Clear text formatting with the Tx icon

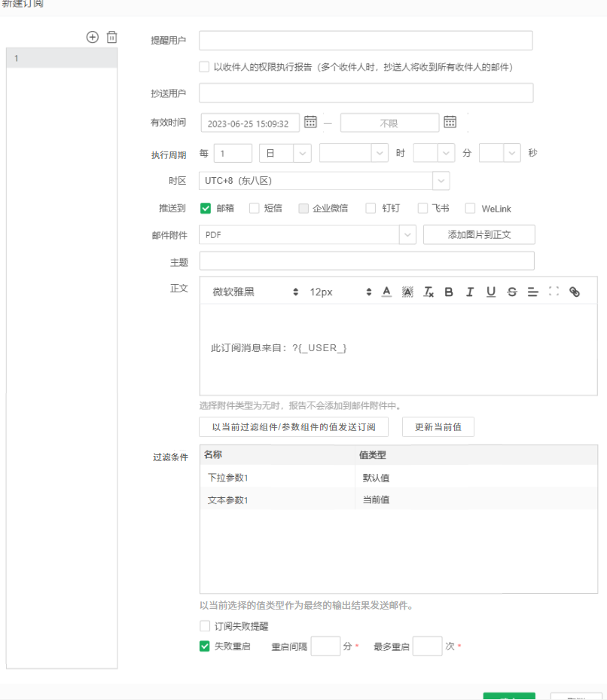point(427,292)
